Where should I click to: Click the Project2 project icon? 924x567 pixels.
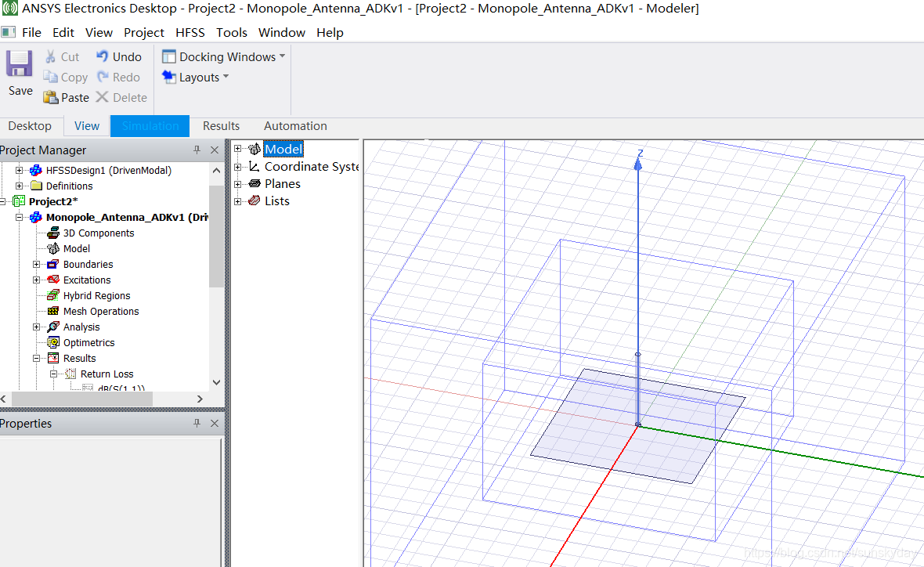pyautogui.click(x=19, y=201)
